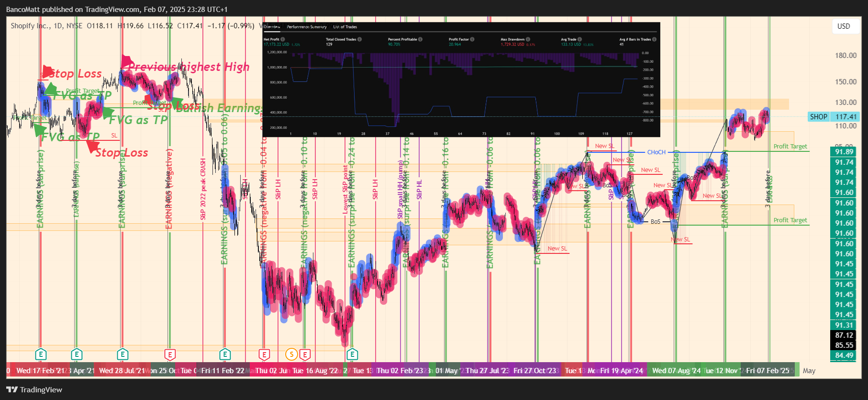Open the List of Trades tab
The height and width of the screenshot is (400, 868).
click(345, 27)
